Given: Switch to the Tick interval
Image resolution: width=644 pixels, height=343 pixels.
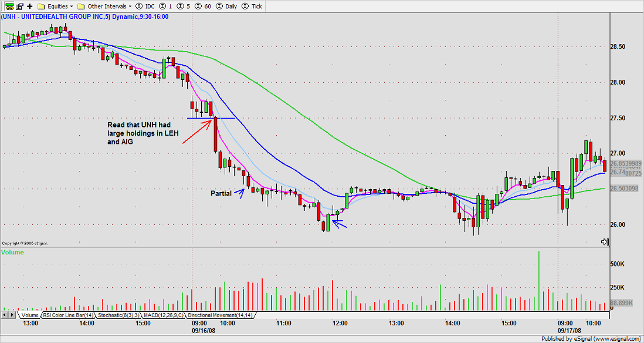Looking at the screenshot, I should coord(252,6).
